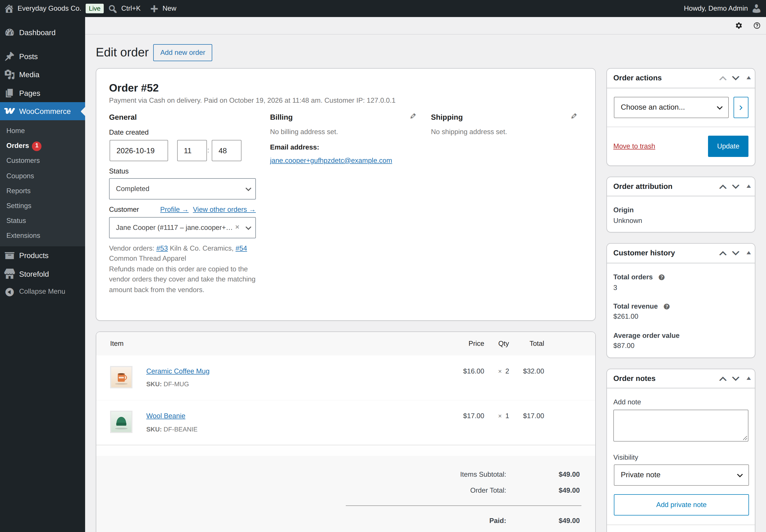Click the plus New icon in admin bar
The image size is (766, 532).
click(x=154, y=9)
